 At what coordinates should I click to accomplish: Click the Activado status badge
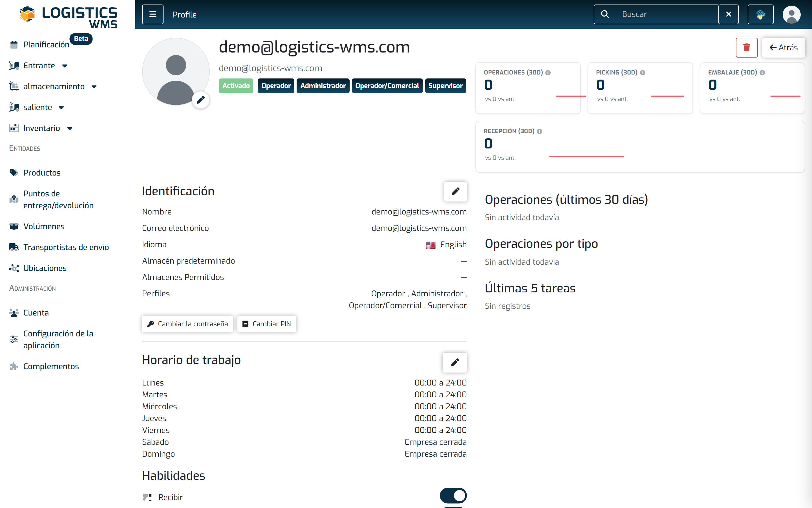coord(236,86)
